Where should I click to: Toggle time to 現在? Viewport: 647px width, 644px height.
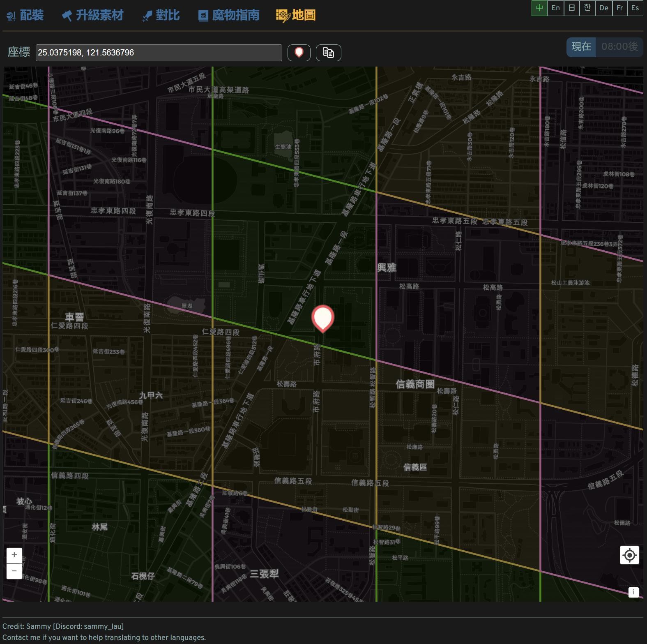tap(581, 47)
